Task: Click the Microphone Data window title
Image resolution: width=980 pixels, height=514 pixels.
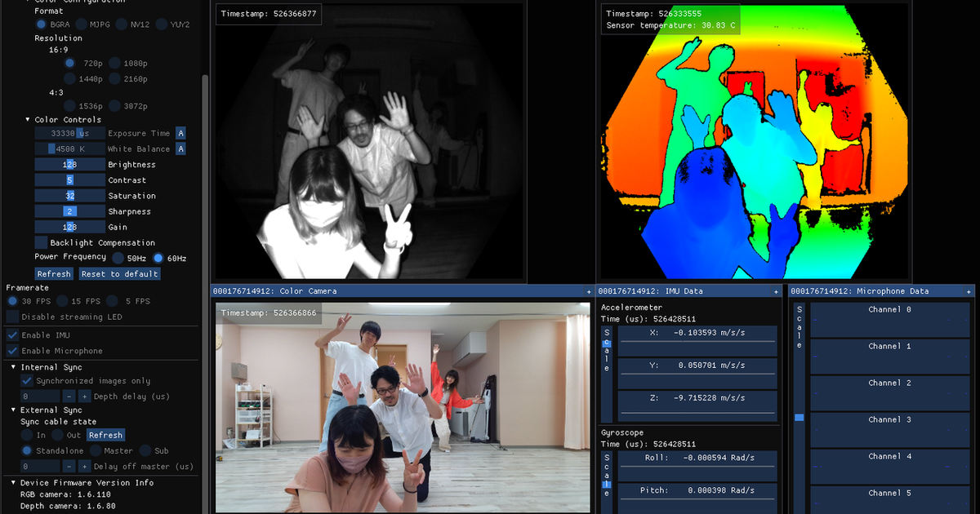Action: point(860,291)
